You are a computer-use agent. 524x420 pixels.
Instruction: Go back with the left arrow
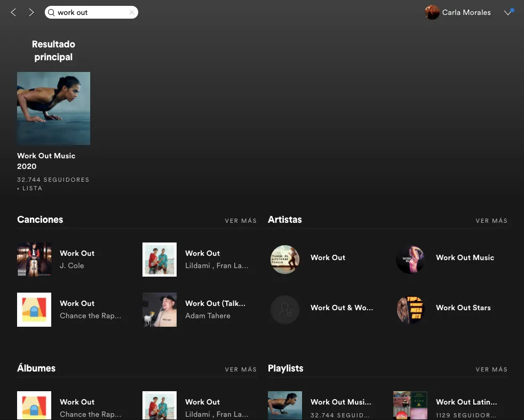[13, 12]
